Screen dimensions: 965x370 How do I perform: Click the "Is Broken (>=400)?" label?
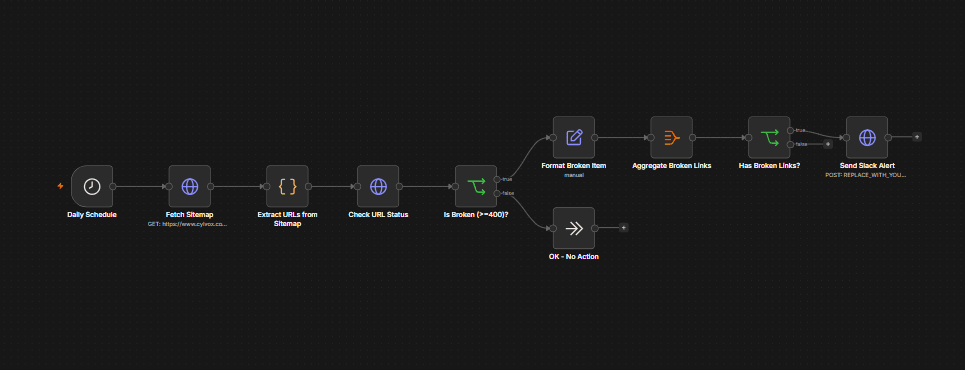point(476,215)
